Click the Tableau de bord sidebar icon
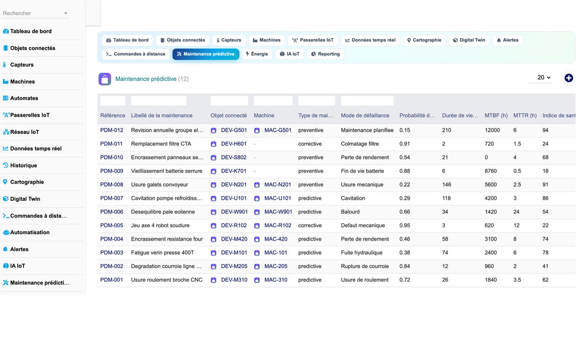This screenshot has width=588, height=364. pyautogui.click(x=6, y=31)
